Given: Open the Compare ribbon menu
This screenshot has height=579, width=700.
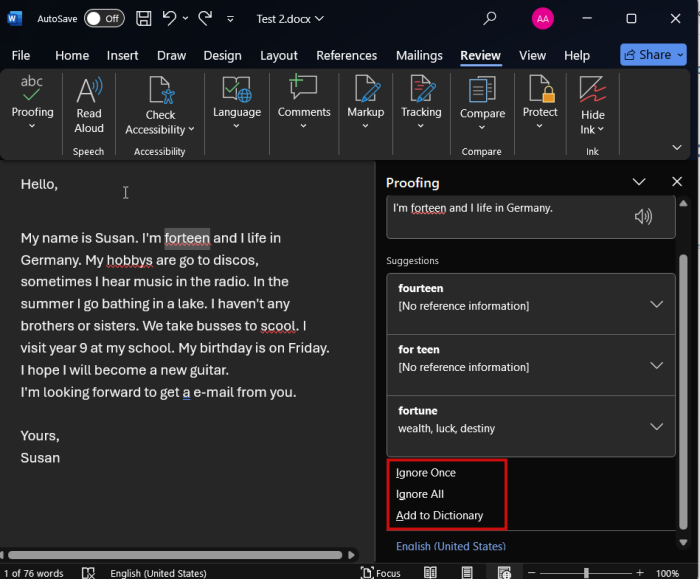Looking at the screenshot, I should click(482, 104).
